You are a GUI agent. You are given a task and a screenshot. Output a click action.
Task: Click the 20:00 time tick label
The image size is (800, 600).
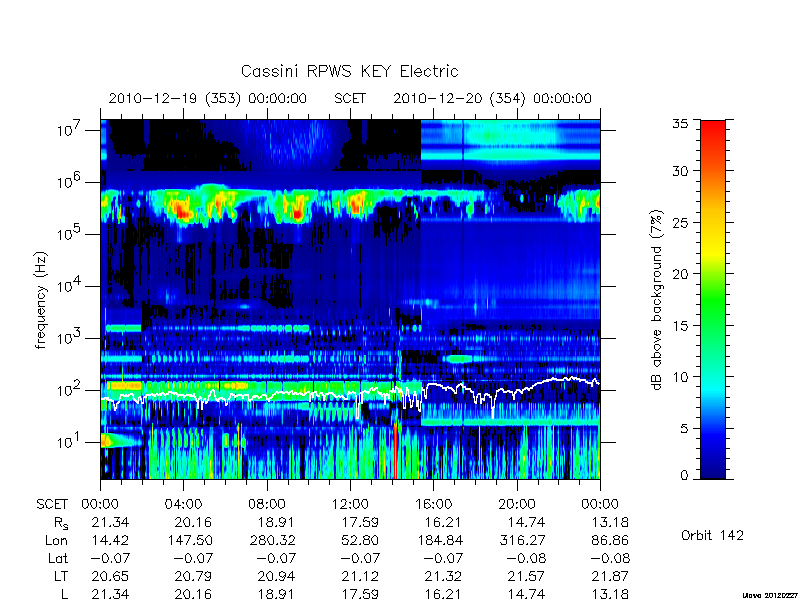coord(517,504)
